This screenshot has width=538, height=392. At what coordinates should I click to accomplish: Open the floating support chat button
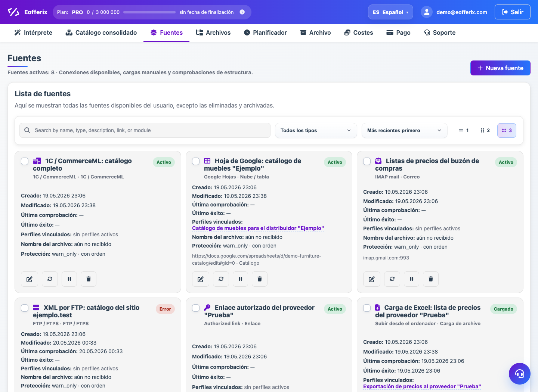click(x=520, y=374)
